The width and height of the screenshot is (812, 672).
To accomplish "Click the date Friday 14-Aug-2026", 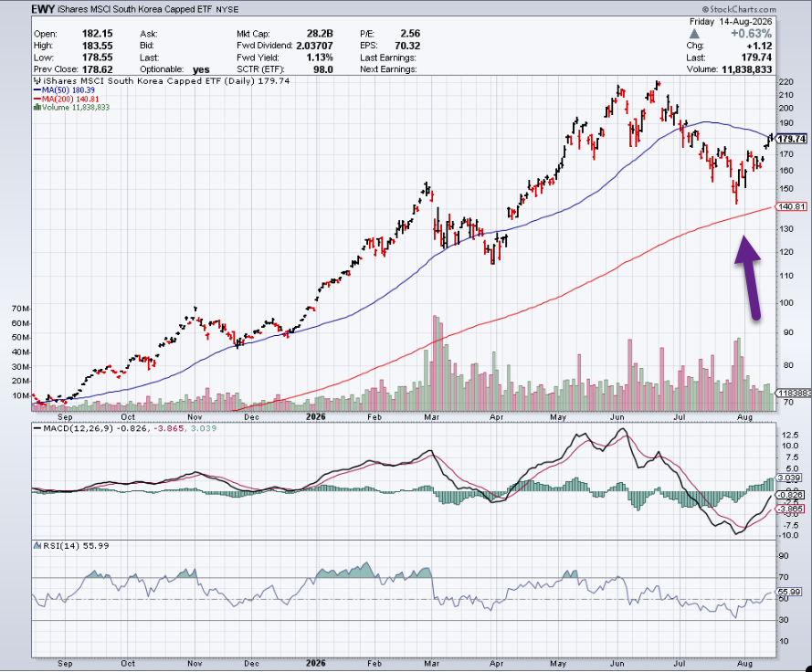I will click(731, 22).
